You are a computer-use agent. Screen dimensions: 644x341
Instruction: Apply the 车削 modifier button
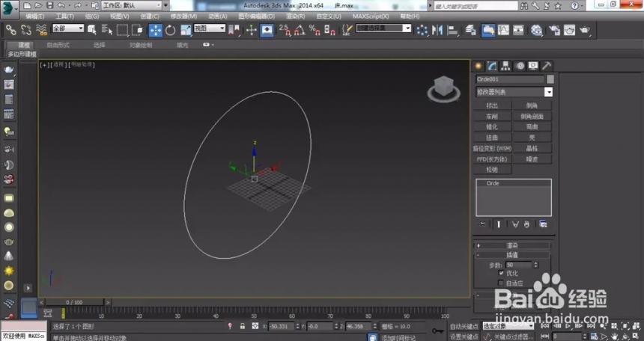[492, 116]
